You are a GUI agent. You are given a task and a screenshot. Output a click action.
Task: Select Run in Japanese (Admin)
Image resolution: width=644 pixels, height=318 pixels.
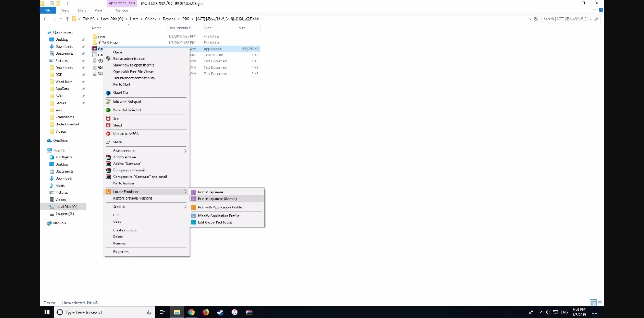(217, 199)
